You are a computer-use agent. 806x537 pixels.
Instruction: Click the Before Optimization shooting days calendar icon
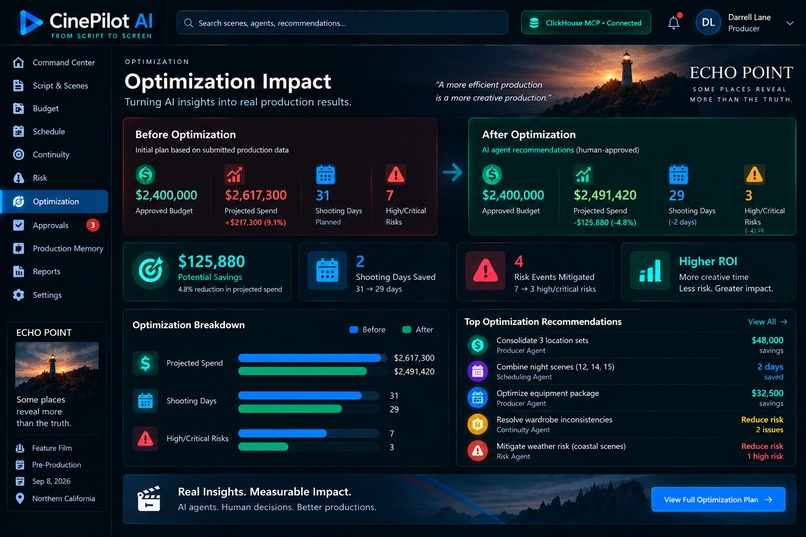(325, 175)
